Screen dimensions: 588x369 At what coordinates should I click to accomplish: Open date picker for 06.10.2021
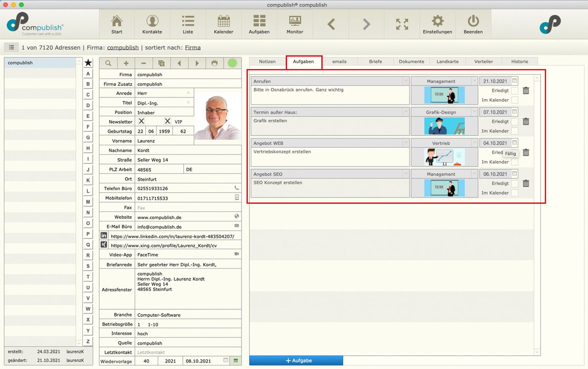[x=515, y=173]
